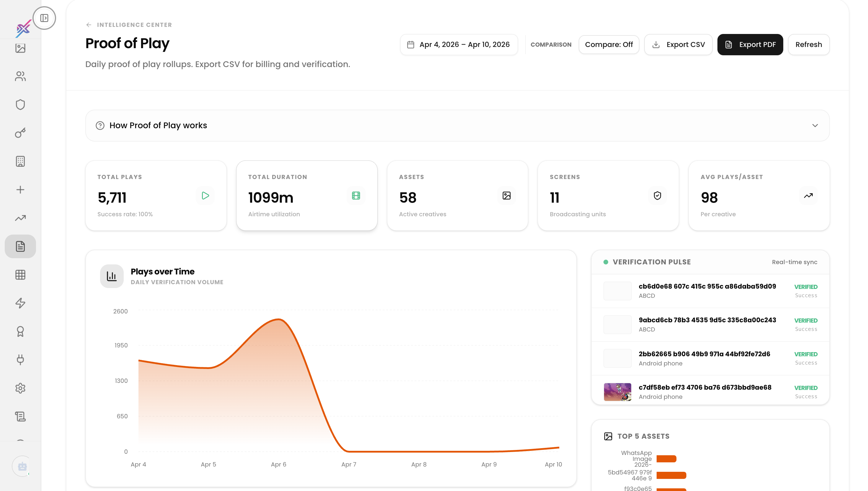Click VERIFIED status of c7df58eb row
868x491 pixels.
click(806, 388)
